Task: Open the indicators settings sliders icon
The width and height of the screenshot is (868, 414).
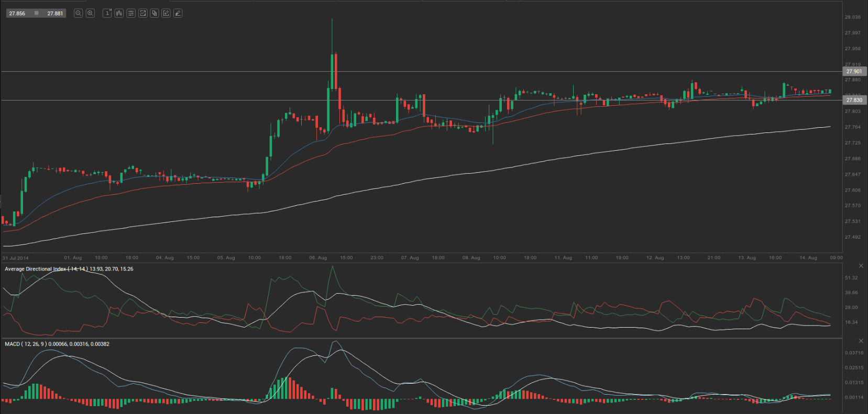Action: click(131, 13)
